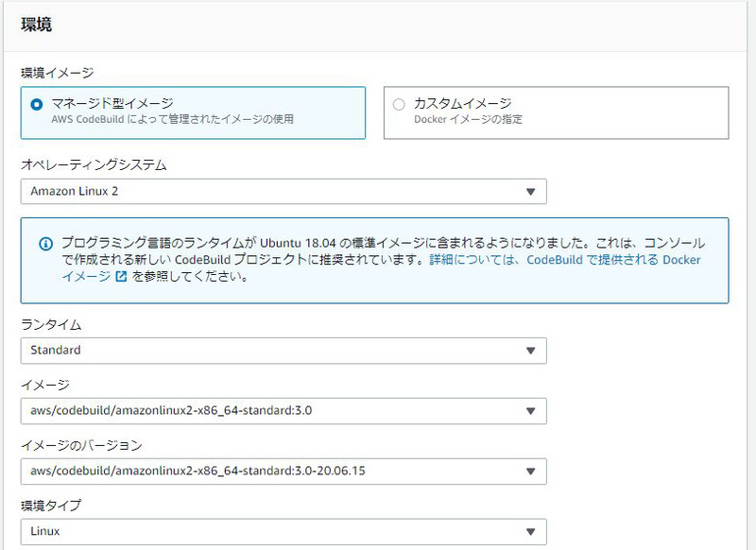Click the external link icon after イメージ
This screenshot has height=550, width=756.
(121, 277)
